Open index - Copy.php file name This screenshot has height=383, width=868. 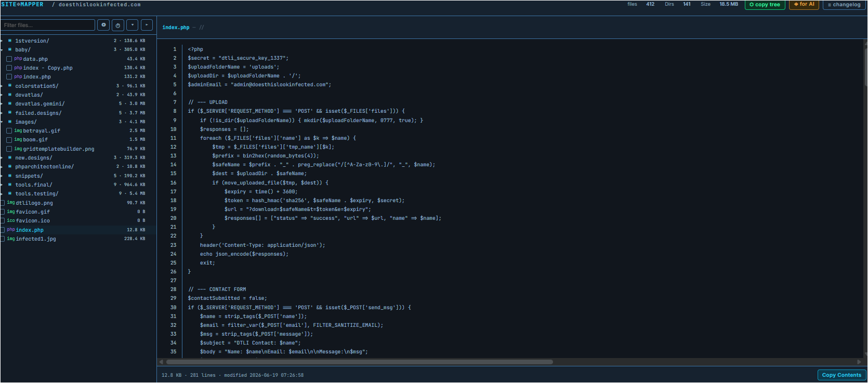click(48, 68)
